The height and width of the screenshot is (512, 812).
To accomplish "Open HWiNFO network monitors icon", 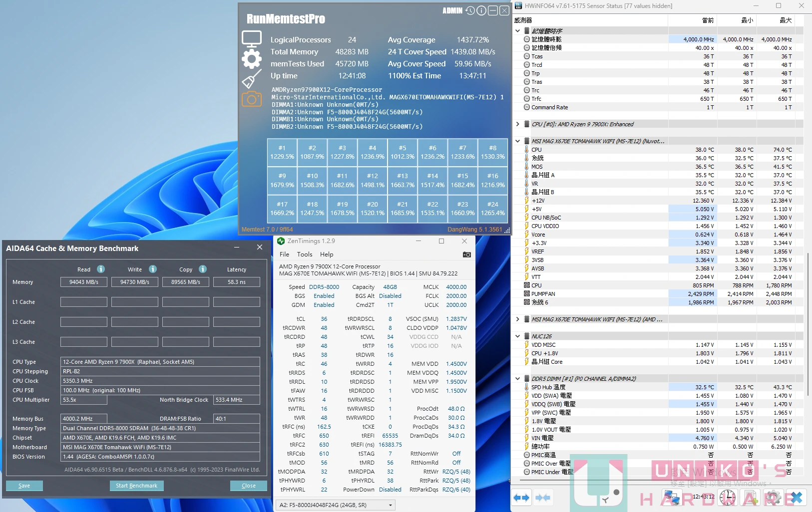I will pyautogui.click(x=672, y=498).
